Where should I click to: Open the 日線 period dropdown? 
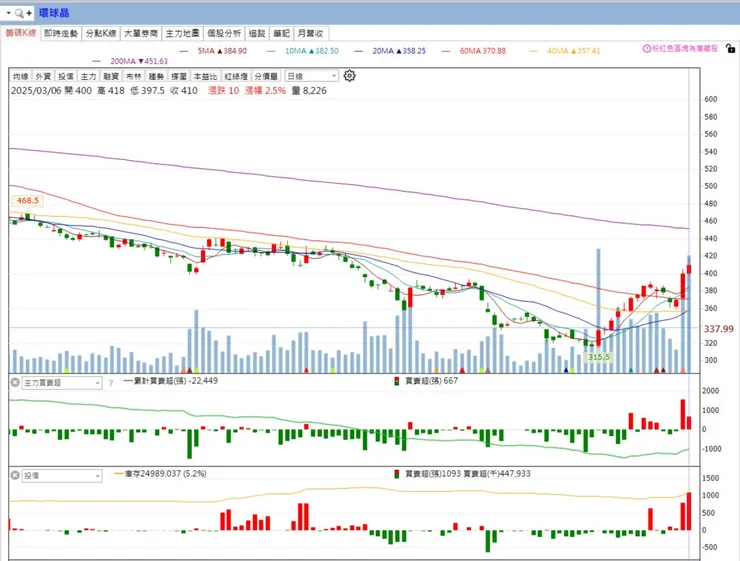tap(311, 76)
